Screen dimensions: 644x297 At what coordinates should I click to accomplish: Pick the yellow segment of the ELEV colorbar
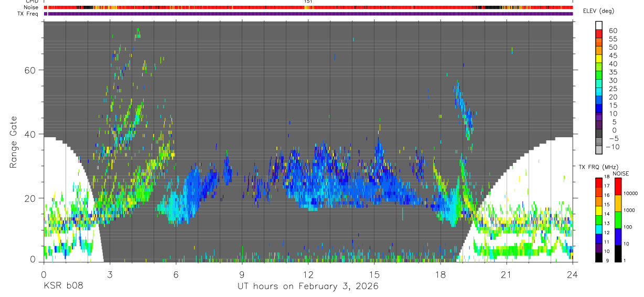pyautogui.click(x=599, y=59)
